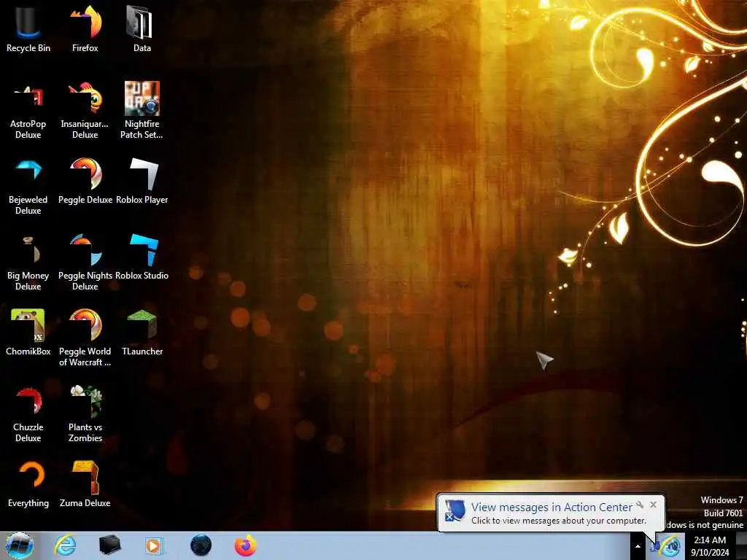Viewport: 747px width, 560px height.
Task: Select the Peggle Nights Deluxe shortcut
Action: 85,262
